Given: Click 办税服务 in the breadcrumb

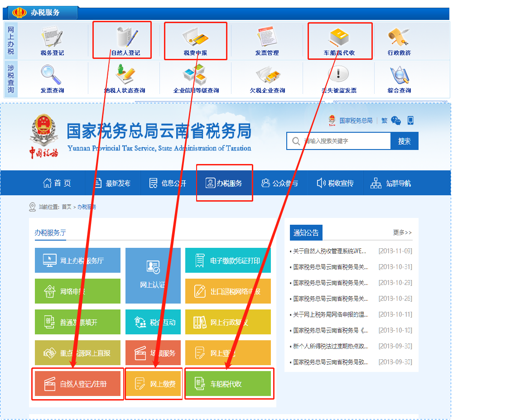Looking at the screenshot, I should [87, 207].
